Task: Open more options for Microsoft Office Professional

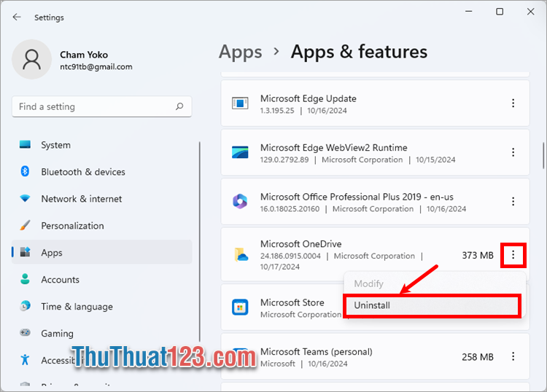Action: [x=513, y=201]
